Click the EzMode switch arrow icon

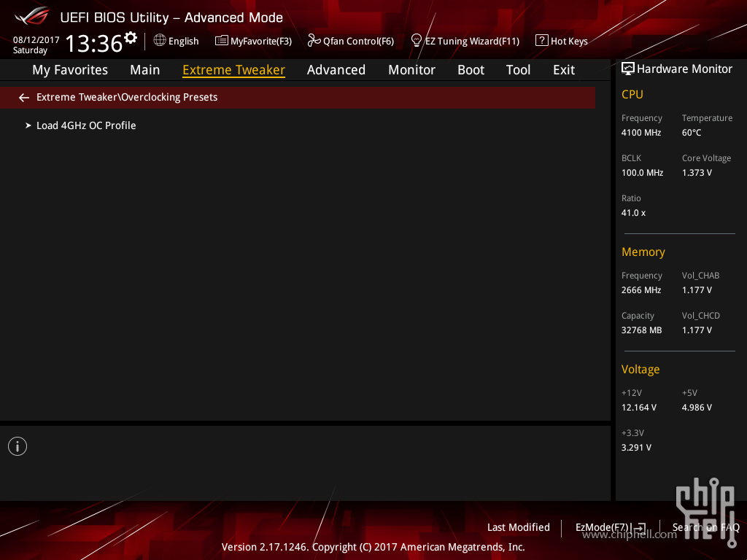640,528
